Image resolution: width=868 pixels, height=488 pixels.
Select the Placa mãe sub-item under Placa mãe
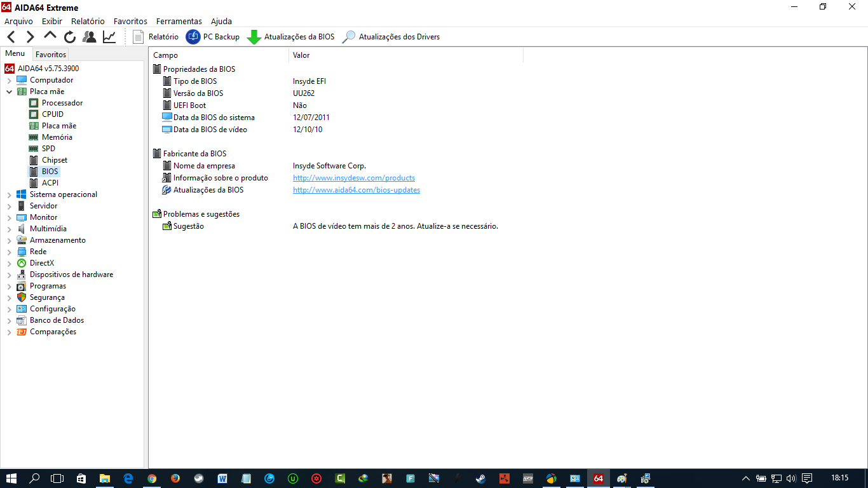[x=59, y=126]
